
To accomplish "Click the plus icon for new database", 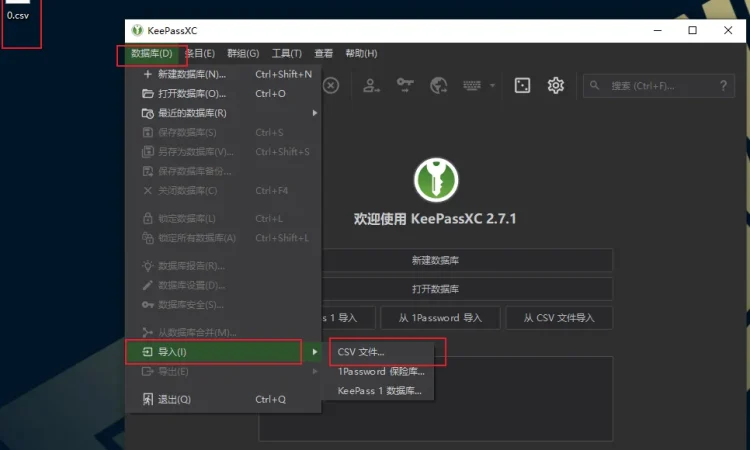I will 147,74.
